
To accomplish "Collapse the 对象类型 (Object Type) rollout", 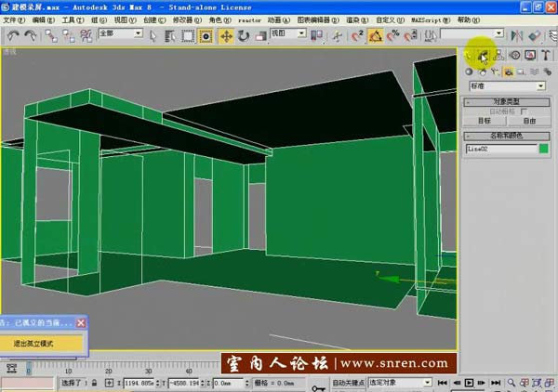I will pyautogui.click(x=507, y=102).
